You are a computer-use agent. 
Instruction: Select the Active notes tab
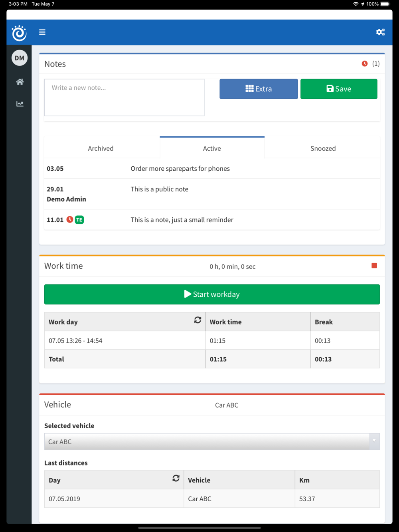212,148
